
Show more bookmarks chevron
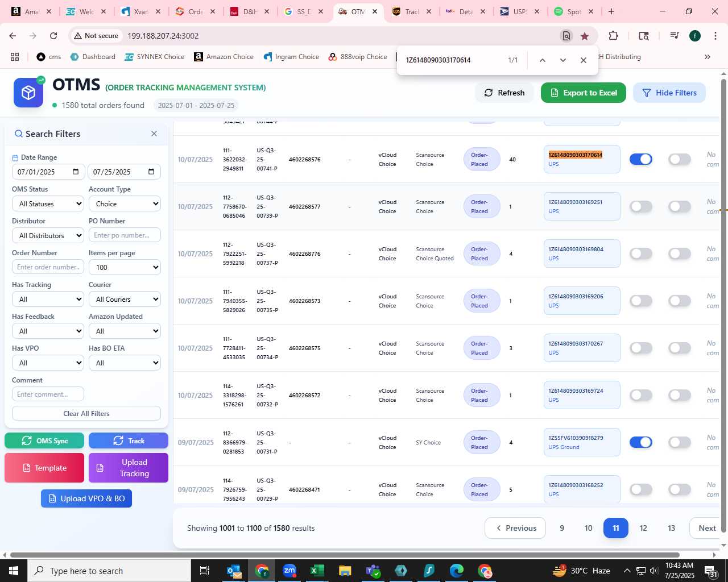708,57
